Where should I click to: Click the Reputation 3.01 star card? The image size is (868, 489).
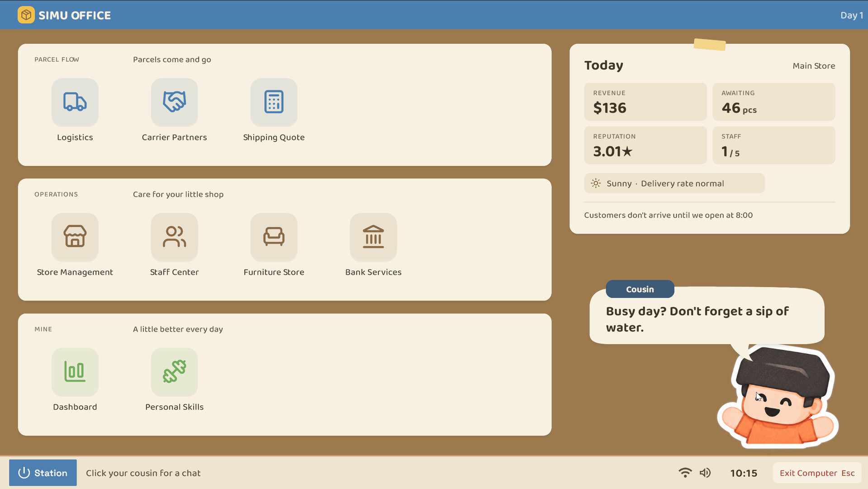[645, 145]
